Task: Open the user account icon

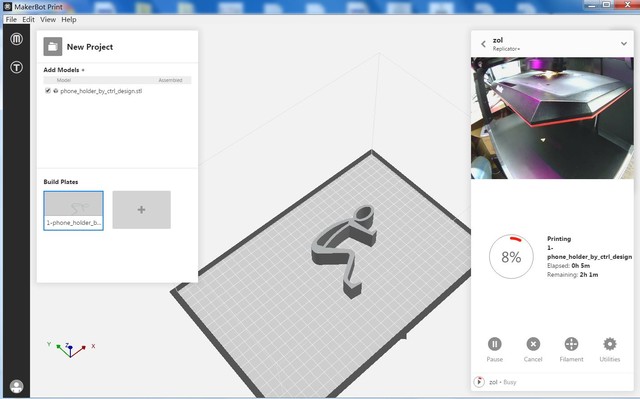Action: click(16, 386)
